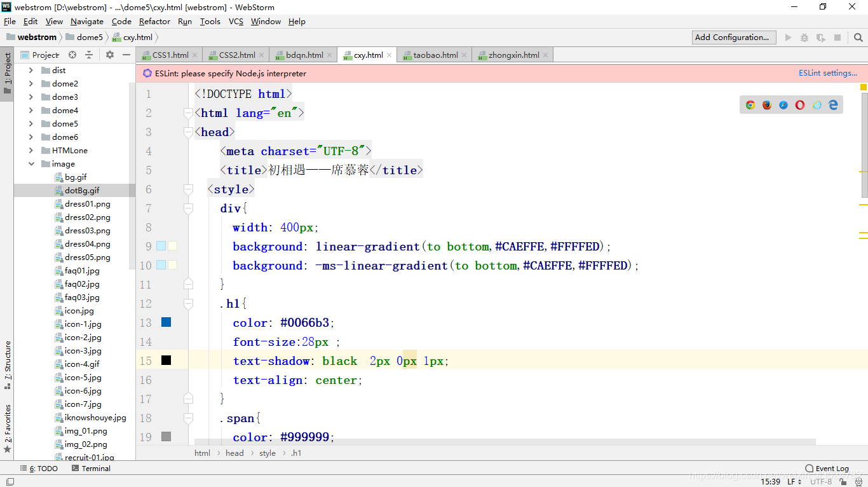Click the Debug bug icon
The width and height of the screenshot is (868, 487).
[x=804, y=38]
